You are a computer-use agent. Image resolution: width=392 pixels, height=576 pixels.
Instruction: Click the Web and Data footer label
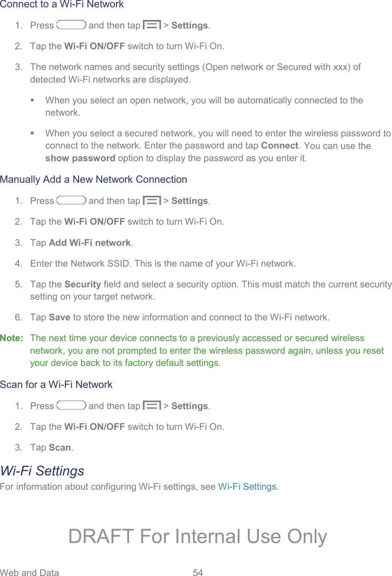coord(29,572)
